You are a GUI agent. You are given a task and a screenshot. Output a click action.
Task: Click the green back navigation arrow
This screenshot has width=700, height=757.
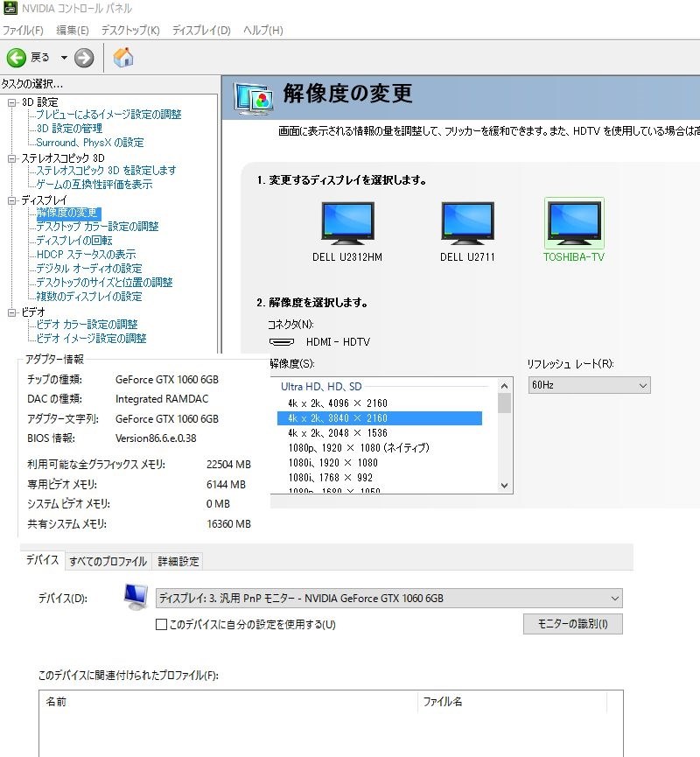[17, 58]
